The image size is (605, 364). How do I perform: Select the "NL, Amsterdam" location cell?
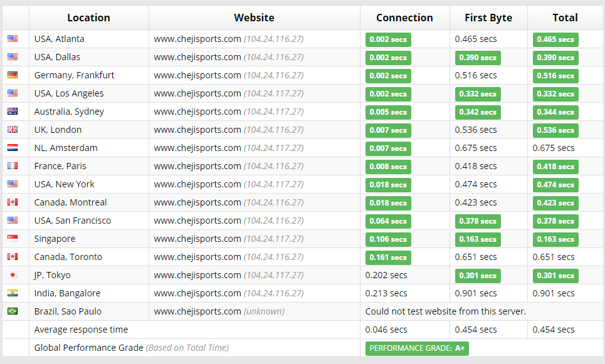click(x=89, y=148)
